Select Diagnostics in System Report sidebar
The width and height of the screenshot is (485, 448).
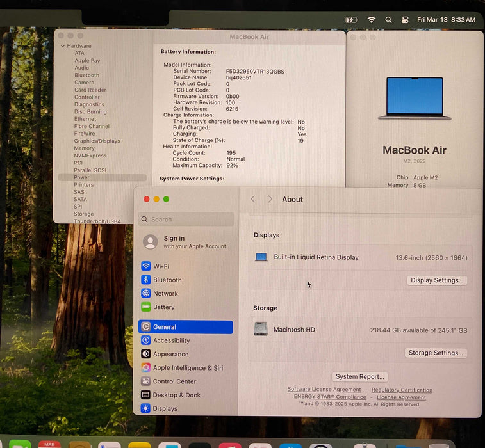(89, 104)
